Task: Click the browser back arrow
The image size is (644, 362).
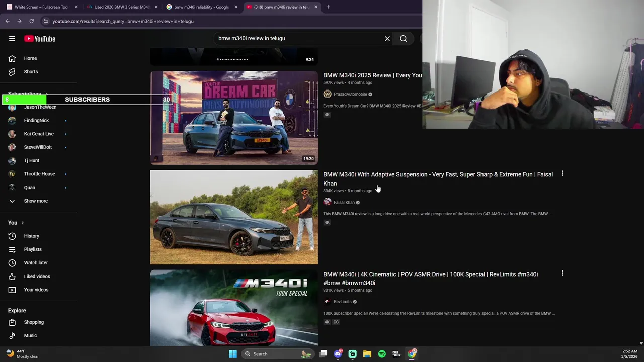Action: coord(7,21)
